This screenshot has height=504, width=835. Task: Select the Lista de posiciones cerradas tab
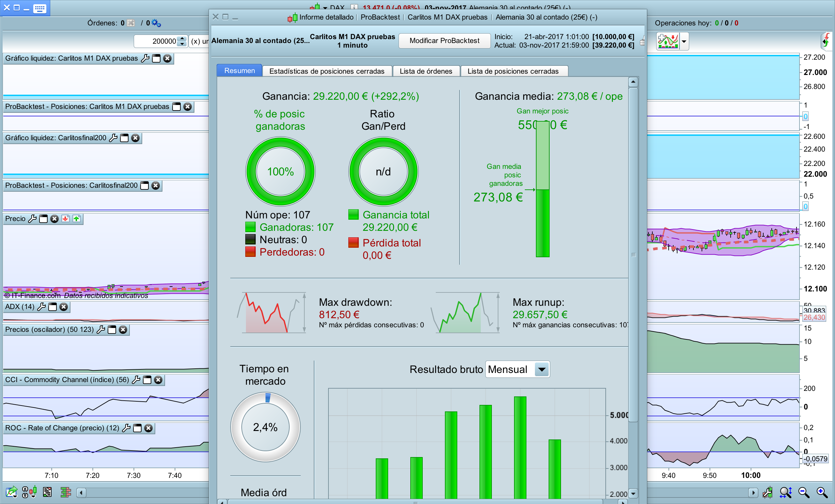tap(513, 71)
